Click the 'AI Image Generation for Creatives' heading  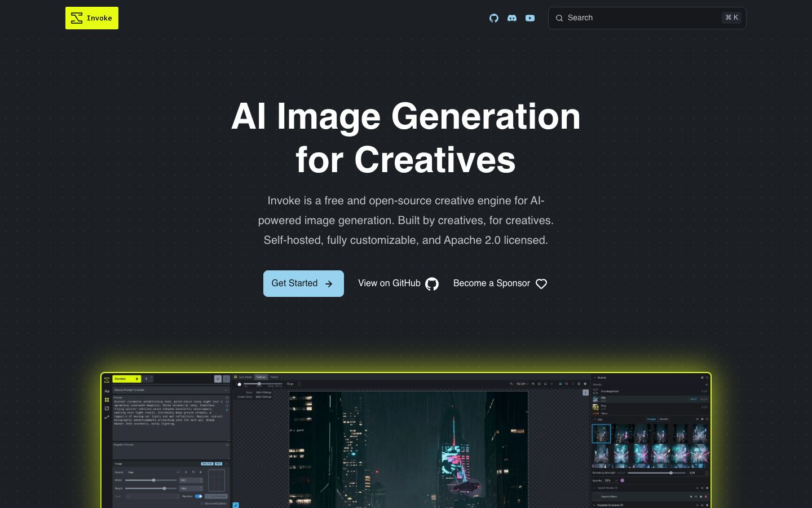click(406, 138)
